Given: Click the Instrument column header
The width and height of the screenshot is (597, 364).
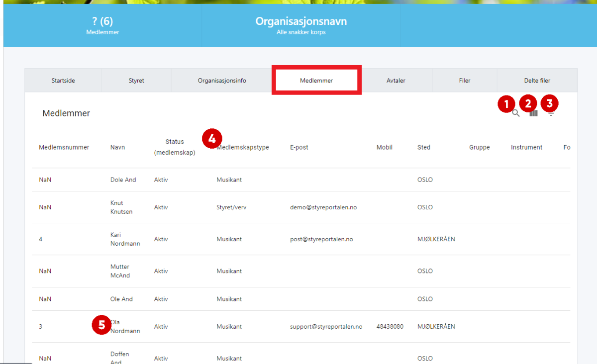Looking at the screenshot, I should [526, 148].
